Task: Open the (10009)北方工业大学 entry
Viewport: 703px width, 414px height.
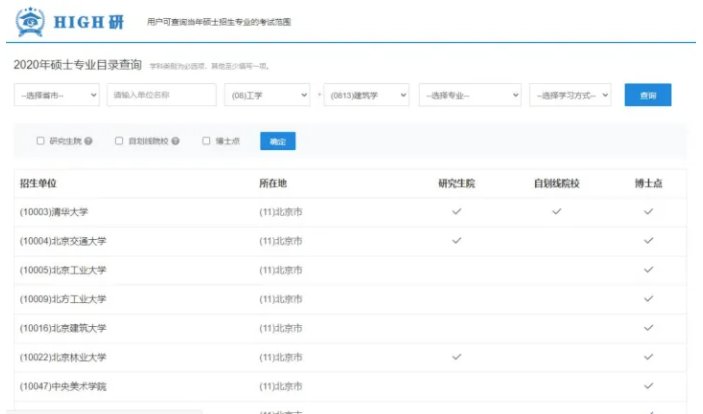Action: tap(63, 299)
